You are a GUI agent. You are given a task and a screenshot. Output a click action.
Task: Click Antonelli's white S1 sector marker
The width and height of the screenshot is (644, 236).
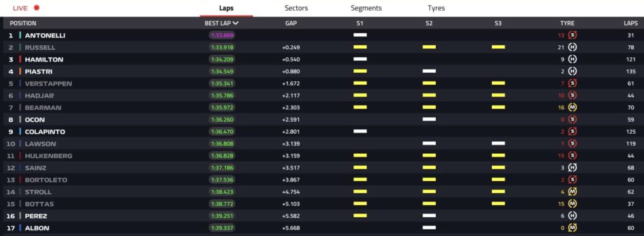[360, 35]
